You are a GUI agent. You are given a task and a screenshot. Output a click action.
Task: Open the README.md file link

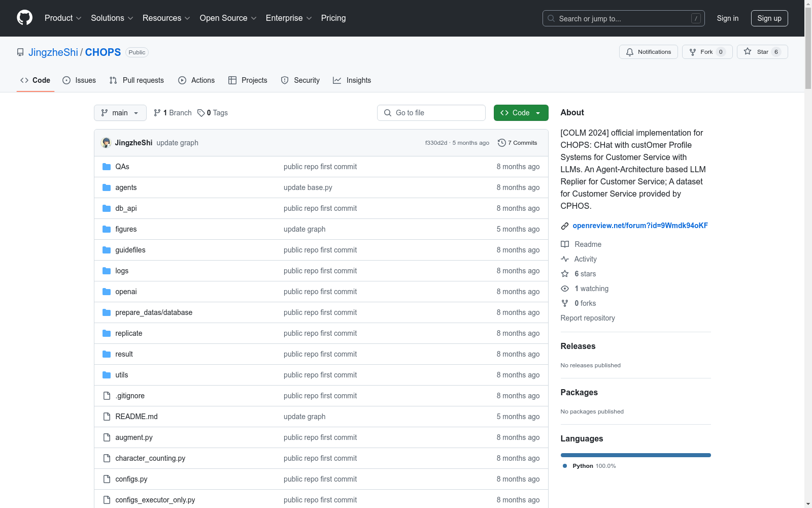point(137,417)
